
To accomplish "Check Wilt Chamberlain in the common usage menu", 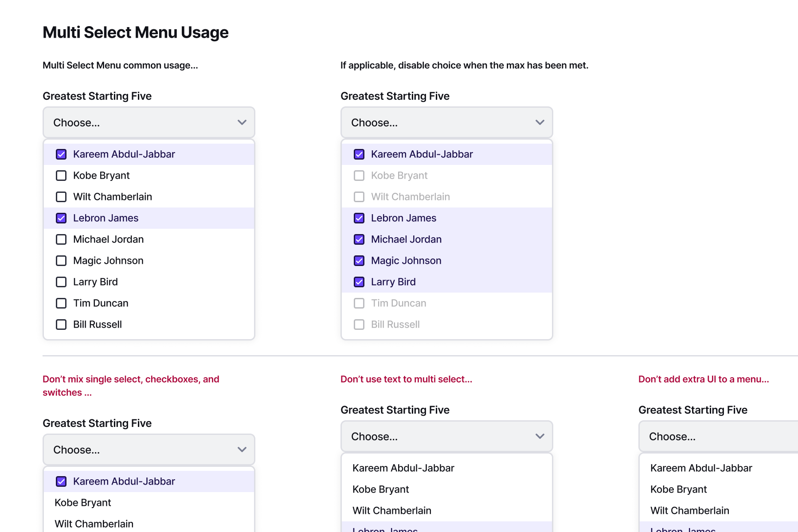I will point(149,197).
